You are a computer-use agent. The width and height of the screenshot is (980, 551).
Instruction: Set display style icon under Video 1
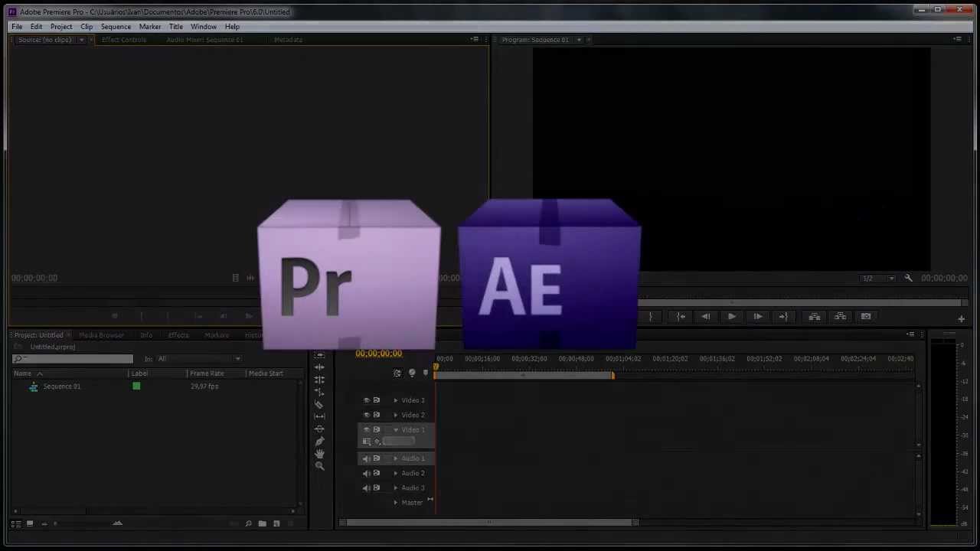coord(366,442)
